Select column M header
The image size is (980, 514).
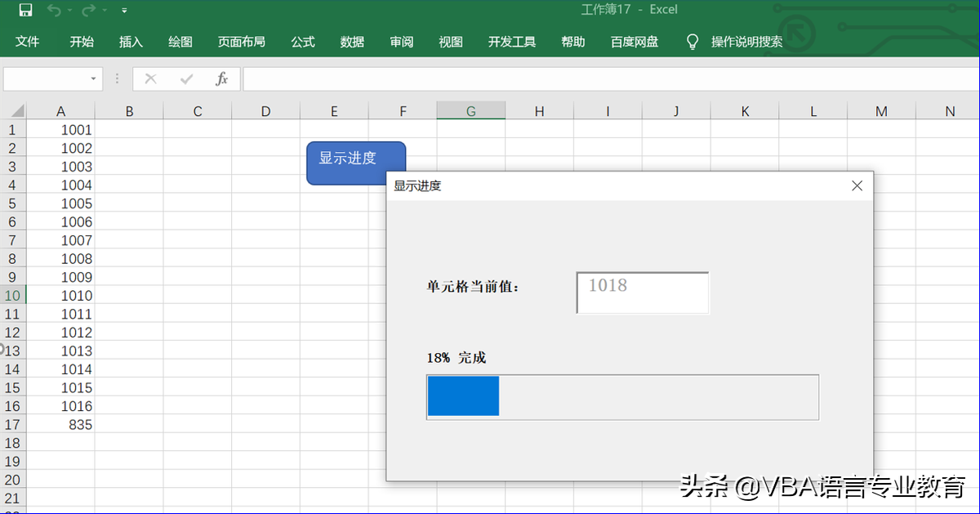(881, 111)
